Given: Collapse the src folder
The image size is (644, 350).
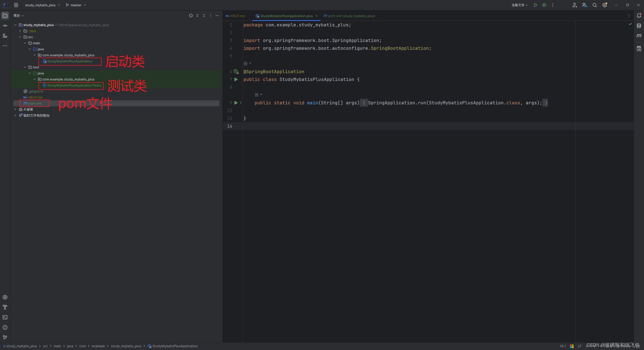Looking at the screenshot, I should (x=20, y=37).
